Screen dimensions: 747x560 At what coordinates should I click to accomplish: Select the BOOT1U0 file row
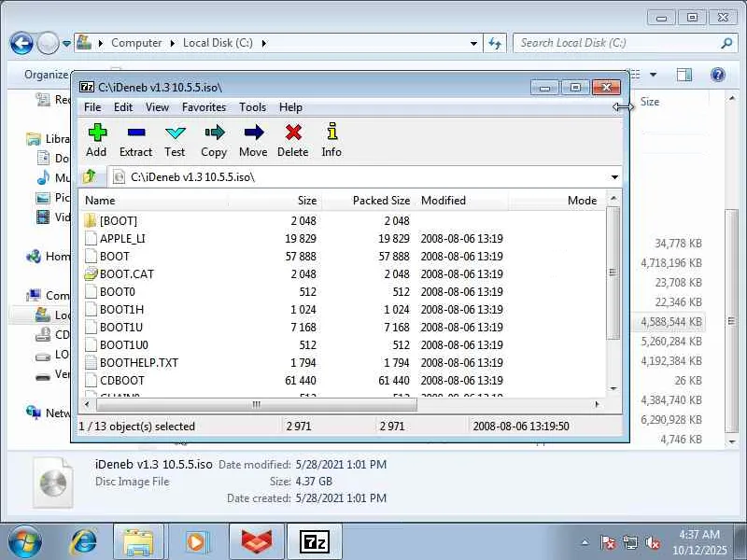[343, 344]
